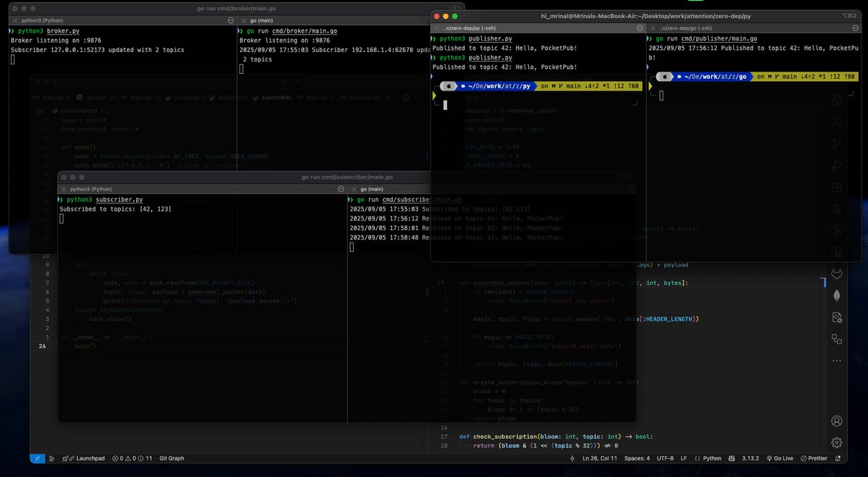The image size is (868, 477).
Task: Minimize the publisher terminal window
Action: [446, 15]
